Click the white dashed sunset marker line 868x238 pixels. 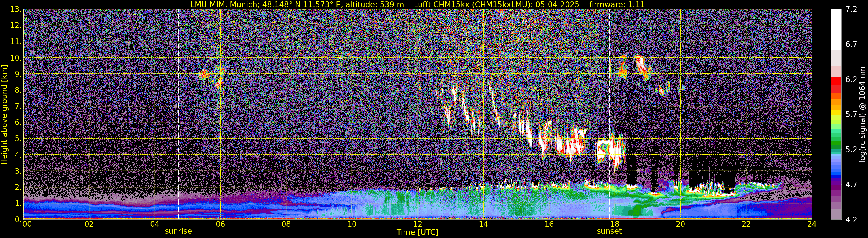point(609,114)
